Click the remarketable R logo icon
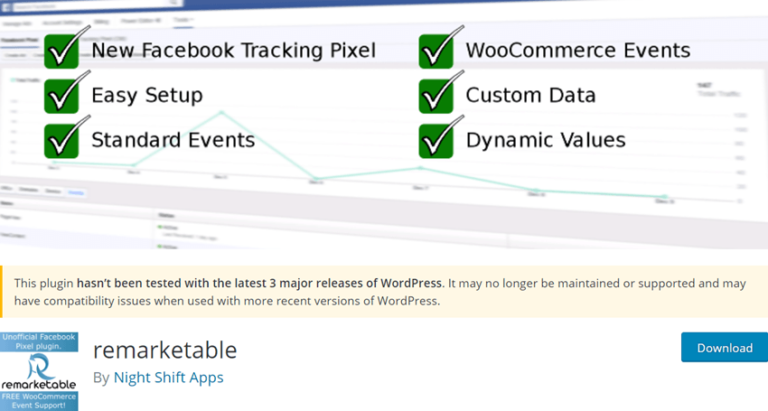768x411 pixels. (x=39, y=364)
